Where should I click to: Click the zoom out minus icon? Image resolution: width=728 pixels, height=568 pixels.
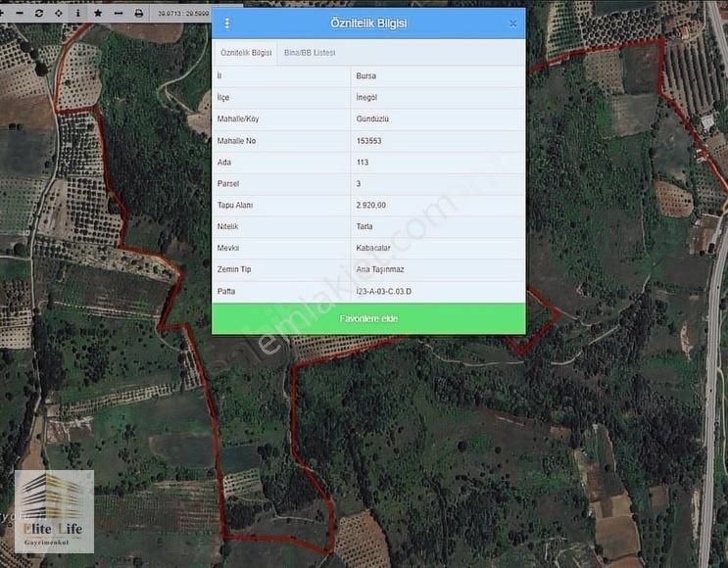click(20, 13)
